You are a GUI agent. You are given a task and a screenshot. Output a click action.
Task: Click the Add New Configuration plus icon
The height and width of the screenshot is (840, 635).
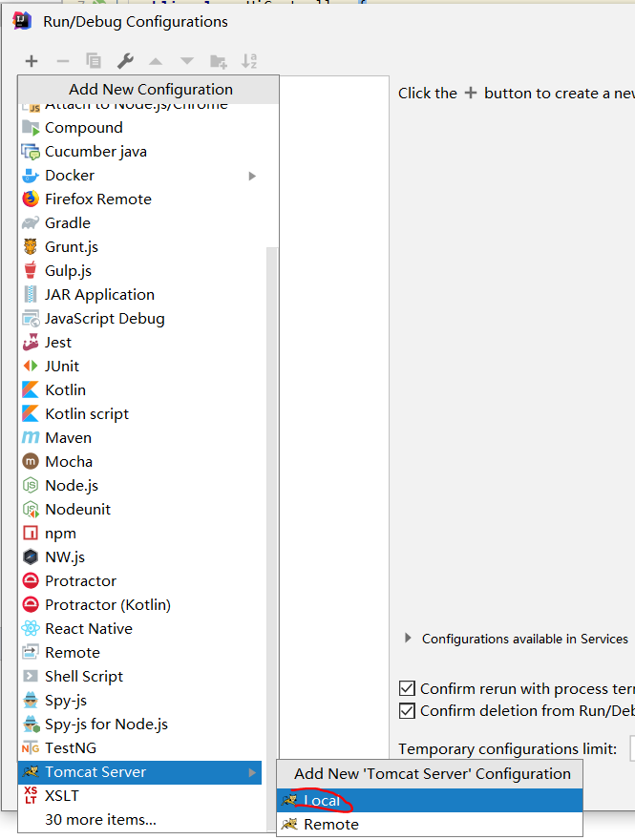click(32, 61)
